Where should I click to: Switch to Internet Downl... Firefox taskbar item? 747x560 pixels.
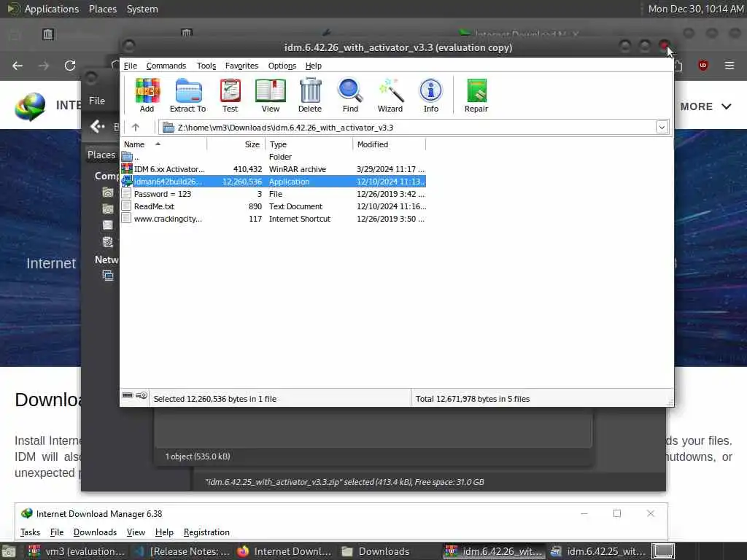(x=285, y=551)
